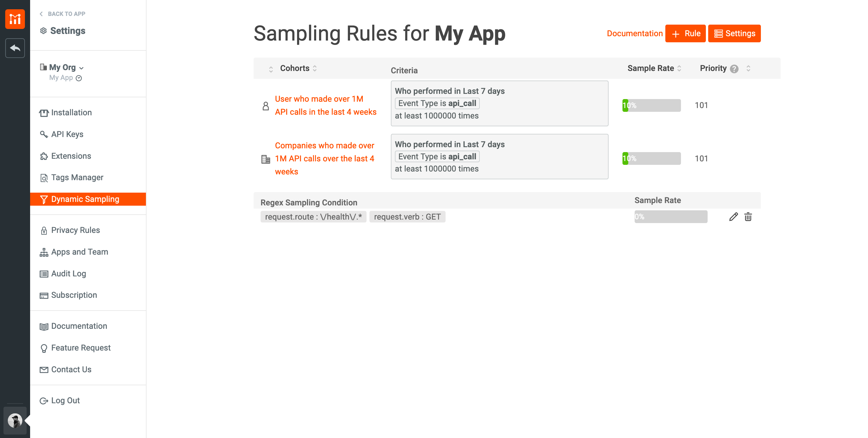
Task: Sort the Cohorts column
Action: [x=315, y=68]
